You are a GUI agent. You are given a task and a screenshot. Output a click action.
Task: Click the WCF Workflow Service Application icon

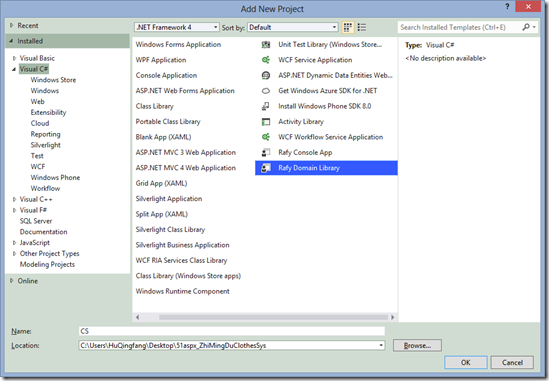[x=266, y=137]
